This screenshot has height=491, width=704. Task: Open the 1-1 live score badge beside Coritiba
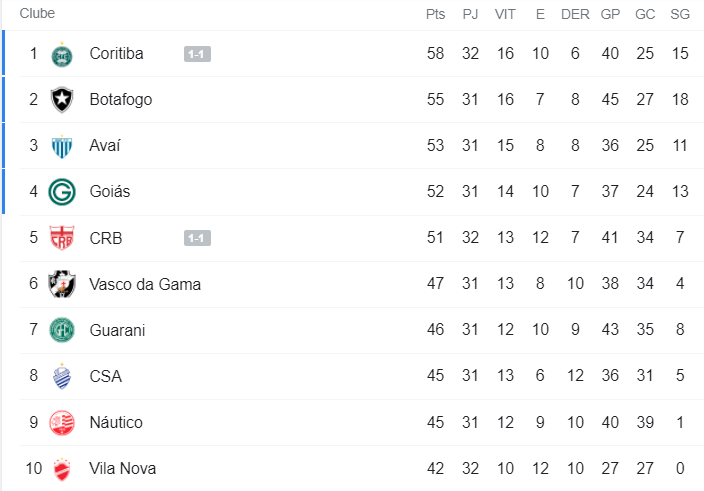click(x=197, y=54)
